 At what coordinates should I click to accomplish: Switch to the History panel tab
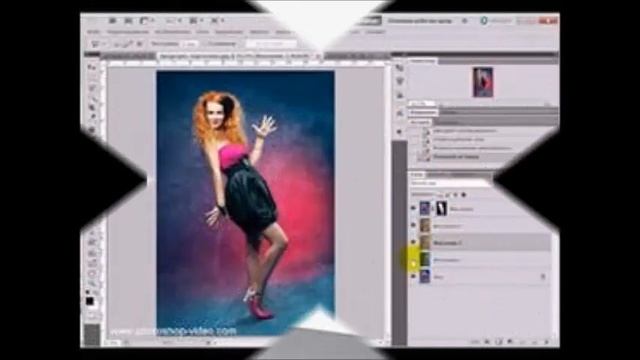coord(419,122)
